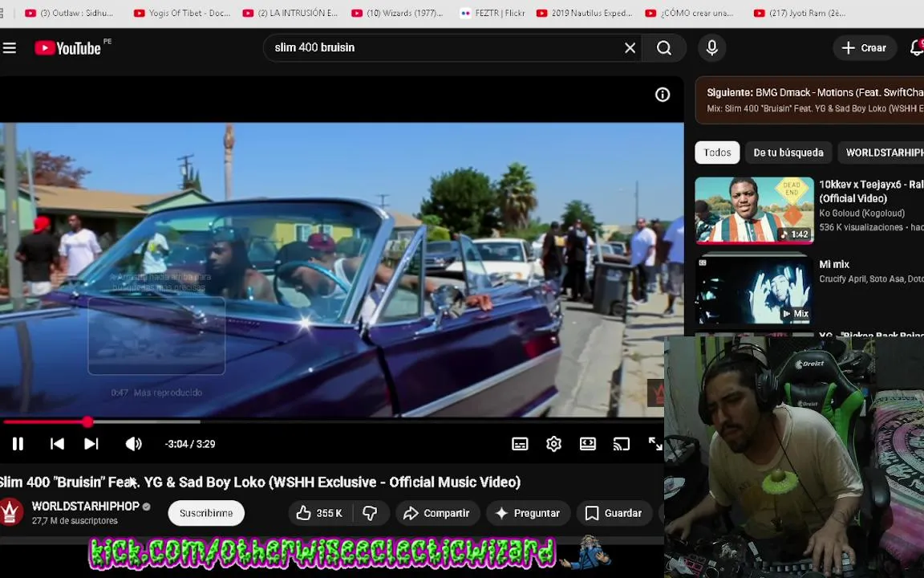
Task: Toggle subtitles in the player
Action: pyautogui.click(x=520, y=444)
